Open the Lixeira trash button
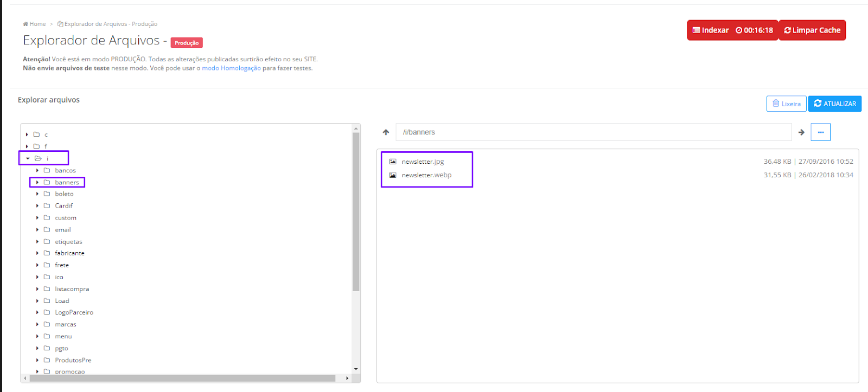 [x=786, y=104]
